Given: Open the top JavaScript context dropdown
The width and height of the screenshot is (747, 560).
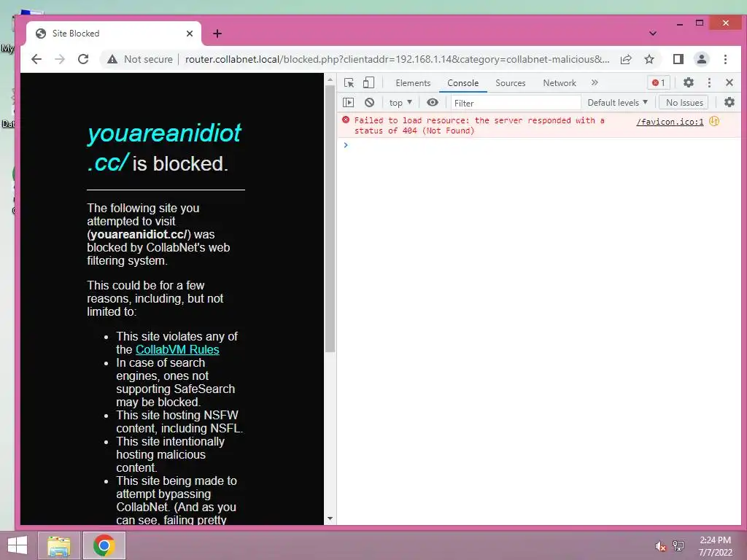Looking at the screenshot, I should click(x=400, y=102).
